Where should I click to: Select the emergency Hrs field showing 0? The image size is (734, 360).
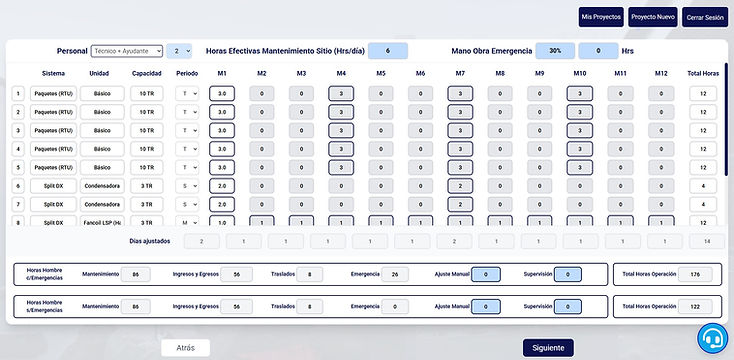pos(598,51)
